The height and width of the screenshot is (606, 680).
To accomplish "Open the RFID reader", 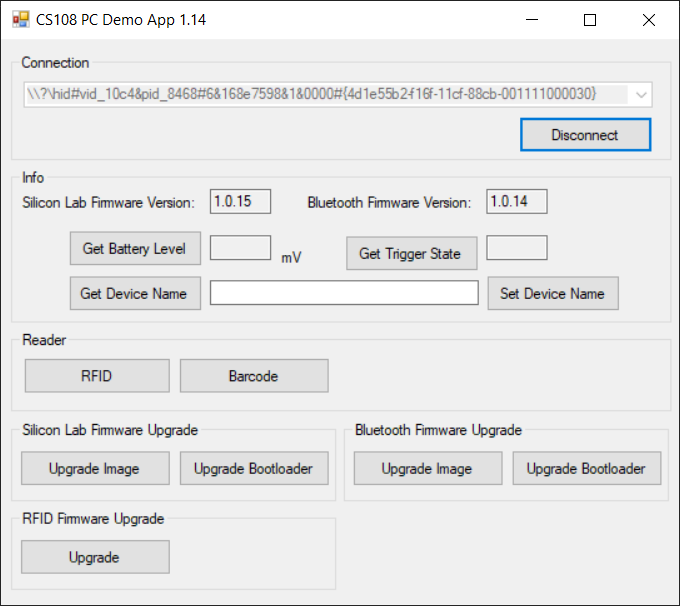I will pos(97,376).
